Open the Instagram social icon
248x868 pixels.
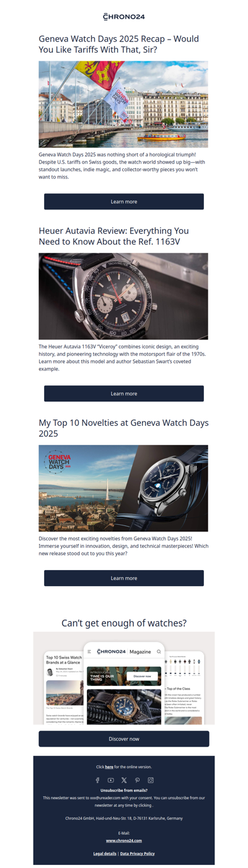150,780
